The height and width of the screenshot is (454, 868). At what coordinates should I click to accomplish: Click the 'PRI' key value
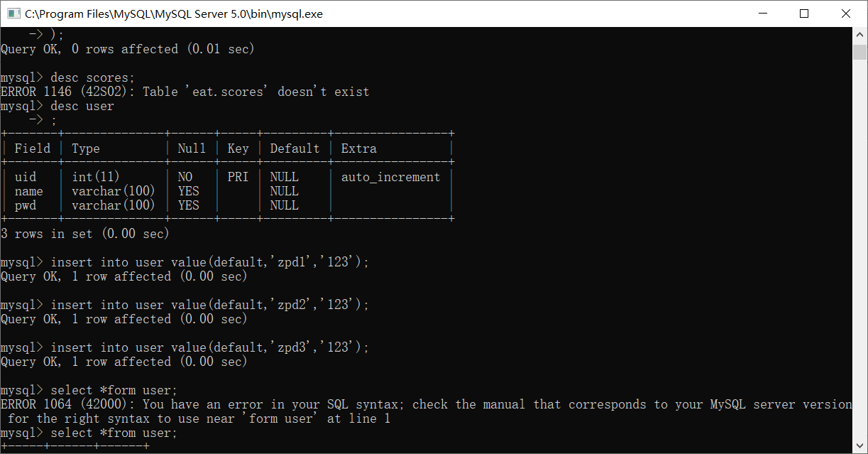[x=238, y=177]
